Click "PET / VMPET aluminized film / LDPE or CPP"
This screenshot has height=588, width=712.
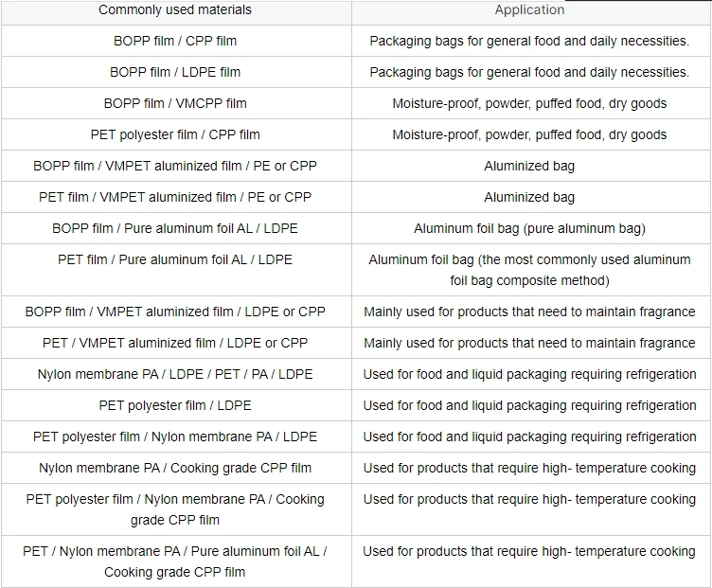(175, 343)
